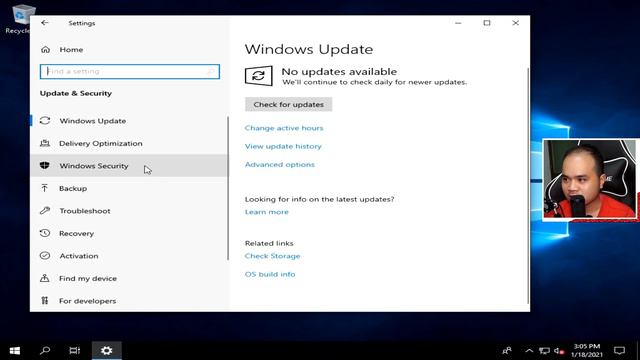Screen dimensions: 640x360
Task: Click the Learn more link
Action: click(267, 212)
